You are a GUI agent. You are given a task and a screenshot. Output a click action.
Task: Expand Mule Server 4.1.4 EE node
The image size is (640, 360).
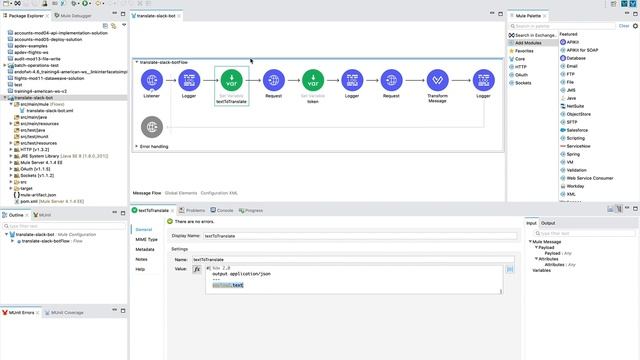(x=11, y=162)
